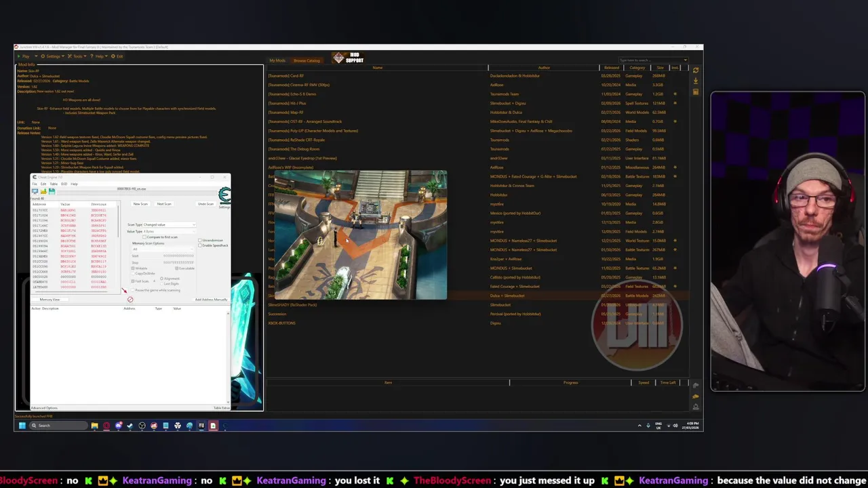Sort catalog by Author column header
Screen dimensions: 868x488
(x=544, y=68)
